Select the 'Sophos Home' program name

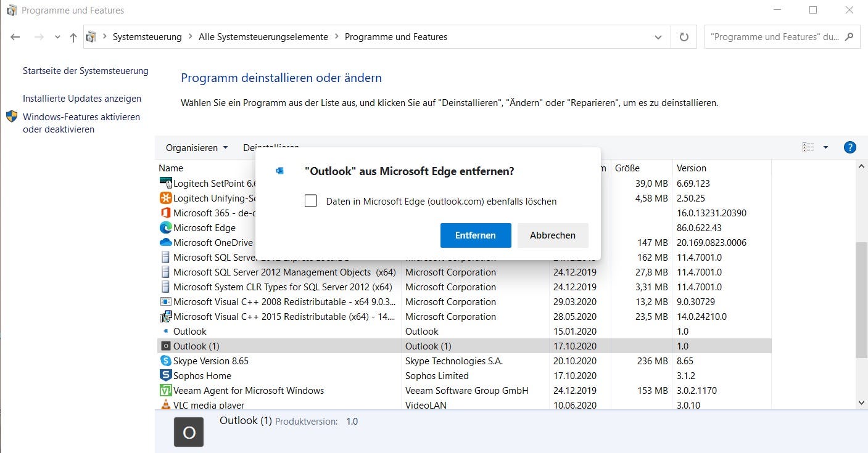tap(202, 375)
